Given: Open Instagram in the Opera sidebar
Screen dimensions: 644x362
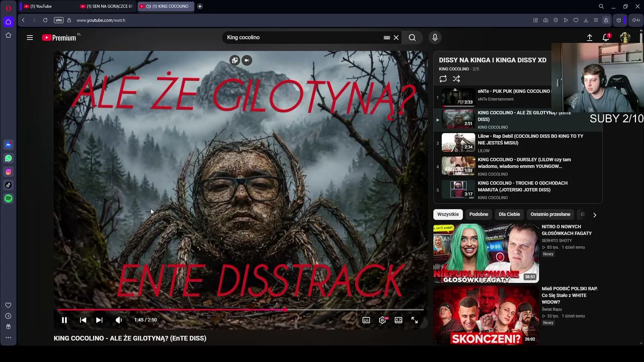Looking at the screenshot, I should point(8,172).
